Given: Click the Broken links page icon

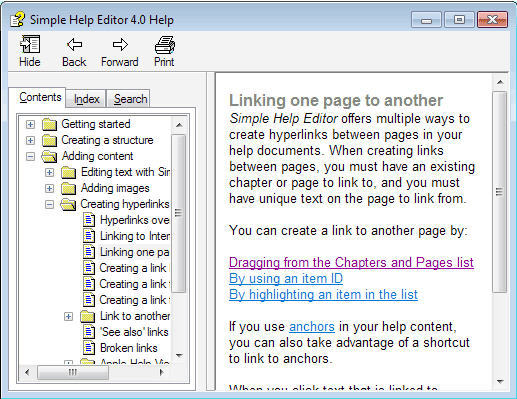Looking at the screenshot, I should [x=89, y=348].
